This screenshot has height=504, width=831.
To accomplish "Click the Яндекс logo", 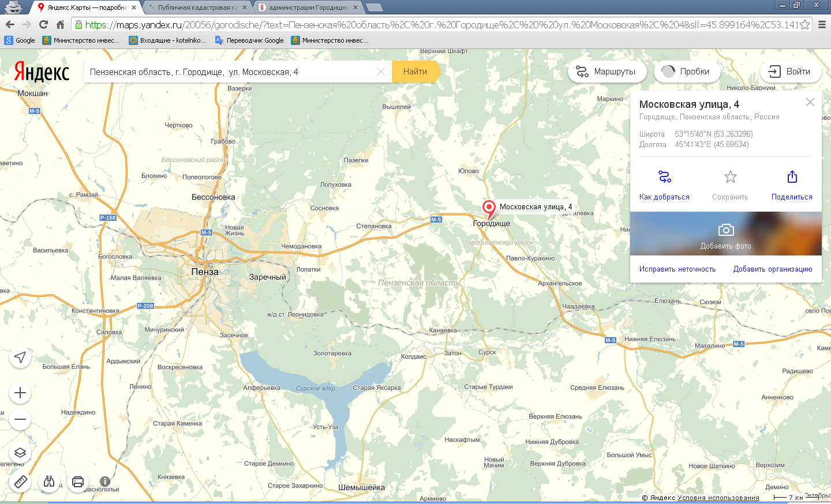I will 42,72.
